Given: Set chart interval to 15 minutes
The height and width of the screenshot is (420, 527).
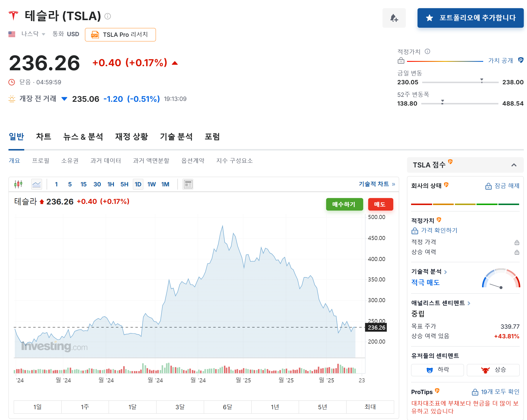Looking at the screenshot, I should pyautogui.click(x=84, y=184).
